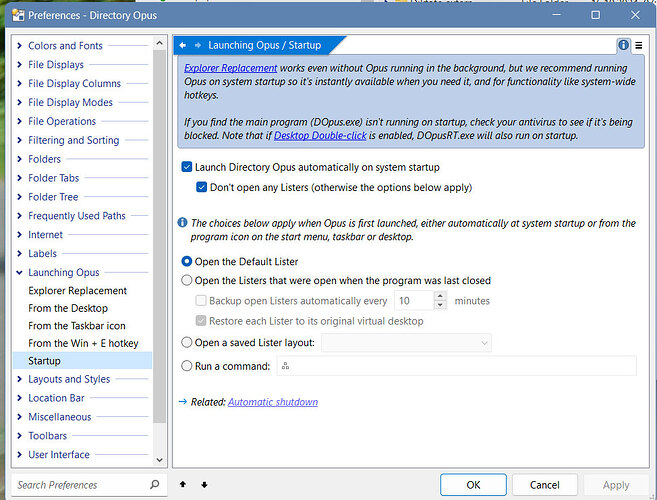The image size is (657, 500).
Task: Expand User Interface category
Action: 19,454
